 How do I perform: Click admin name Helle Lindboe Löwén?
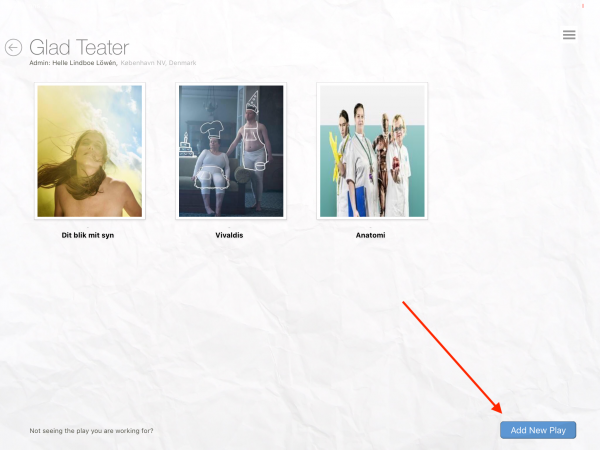click(84, 63)
